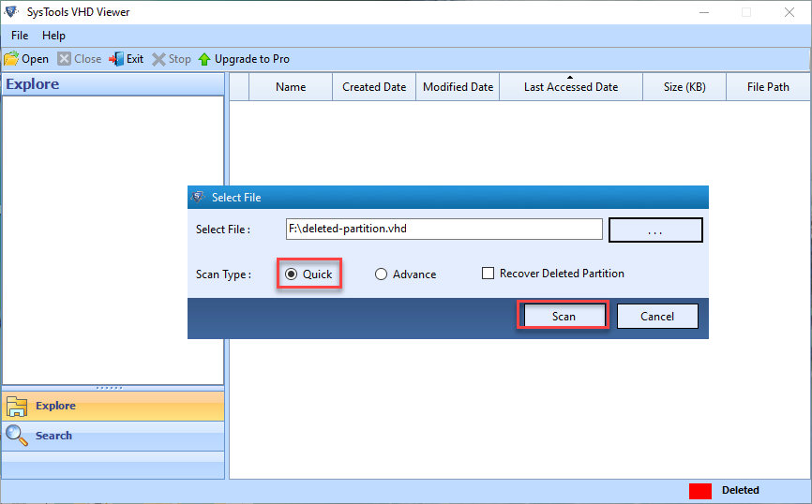Viewport: 812px width, 504px height.
Task: Click the SysTools logo in title bar
Action: click(x=11, y=12)
